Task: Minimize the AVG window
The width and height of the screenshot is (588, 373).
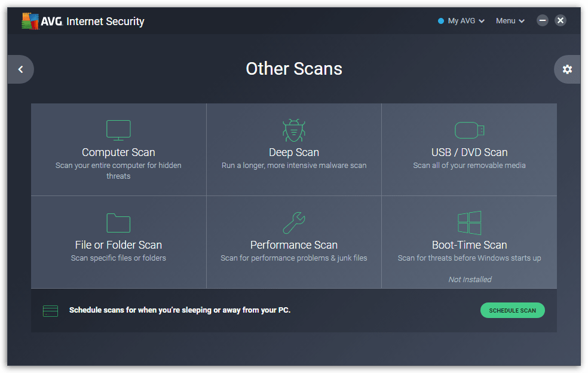Action: [x=542, y=20]
